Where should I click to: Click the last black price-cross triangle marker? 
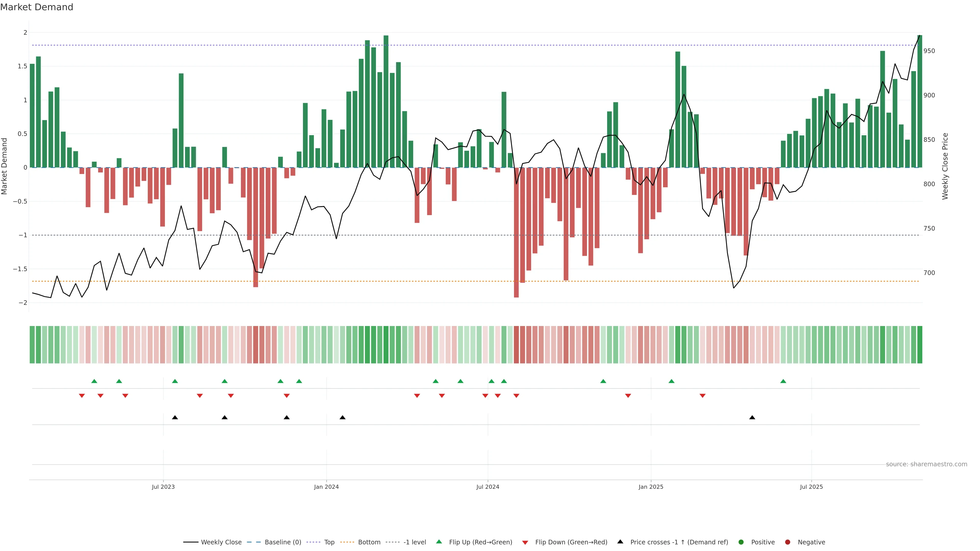coord(752,418)
